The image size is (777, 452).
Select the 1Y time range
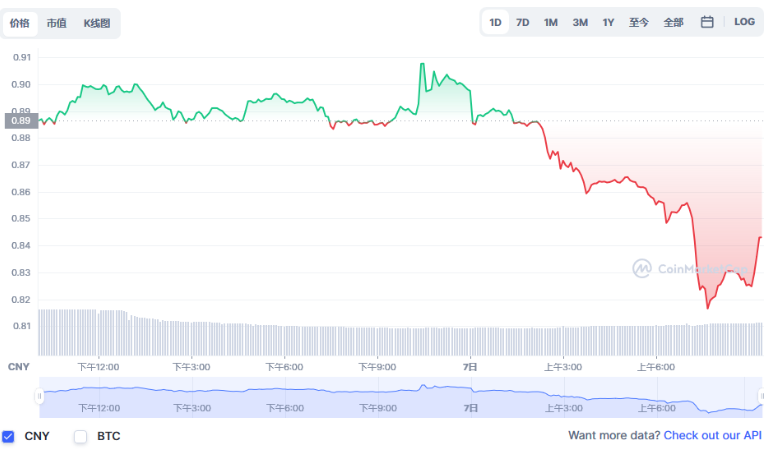click(x=608, y=22)
